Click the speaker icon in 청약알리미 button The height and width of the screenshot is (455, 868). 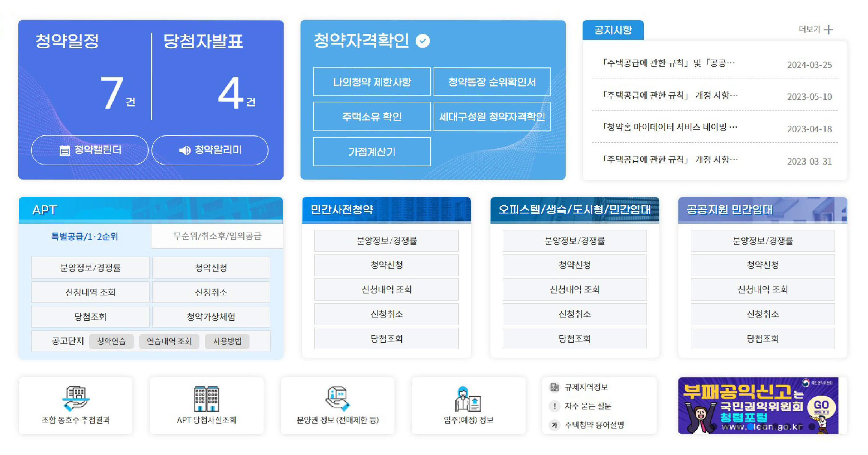coord(185,150)
